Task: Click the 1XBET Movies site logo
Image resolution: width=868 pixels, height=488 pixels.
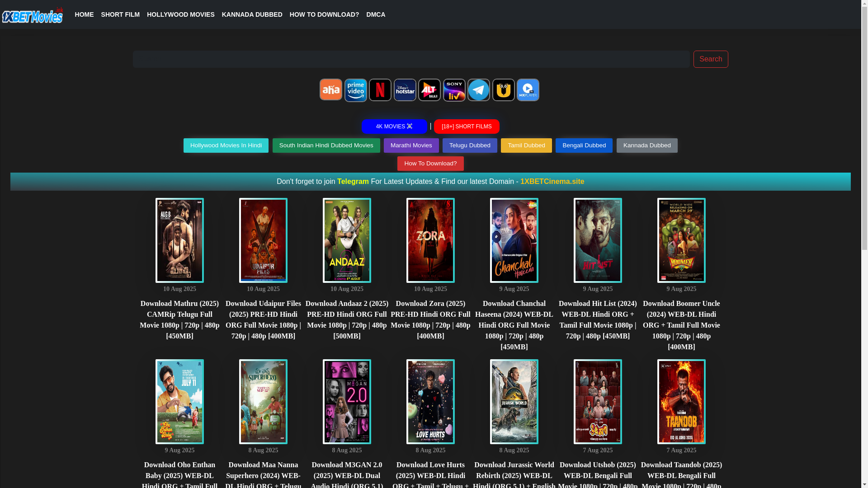Action: pos(33,15)
